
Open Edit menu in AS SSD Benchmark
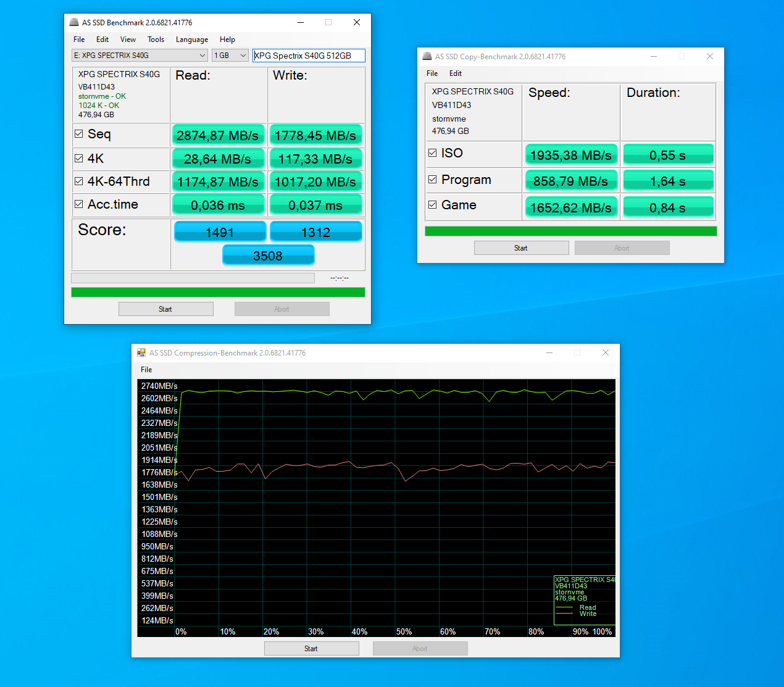[102, 40]
